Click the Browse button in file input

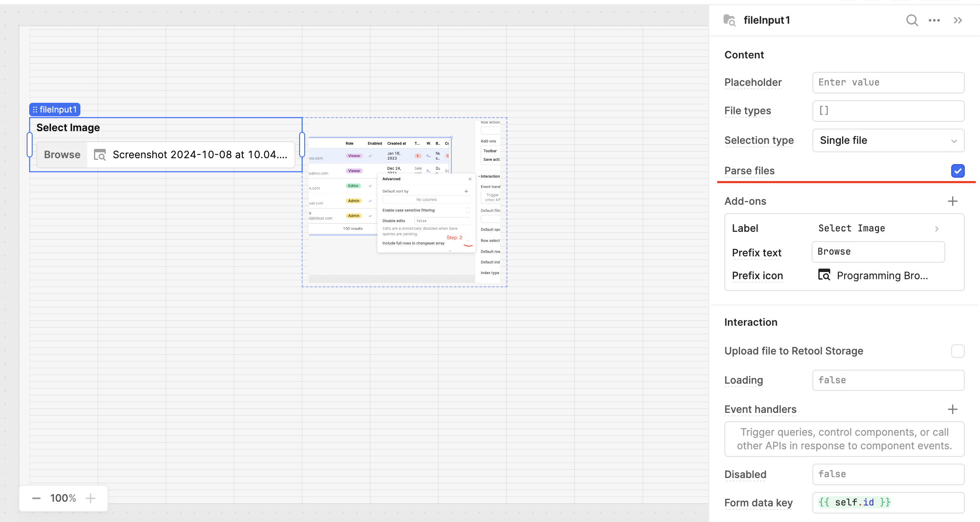coord(62,155)
